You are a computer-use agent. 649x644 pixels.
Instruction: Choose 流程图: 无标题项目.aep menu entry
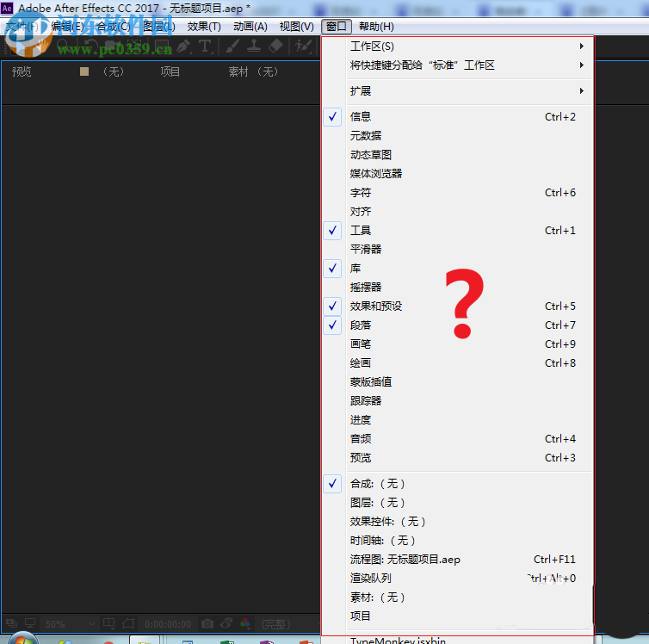458,560
